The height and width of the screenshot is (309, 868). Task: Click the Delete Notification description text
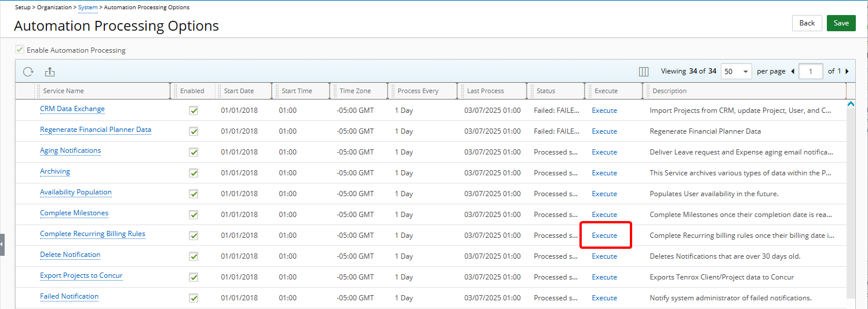tap(725, 256)
